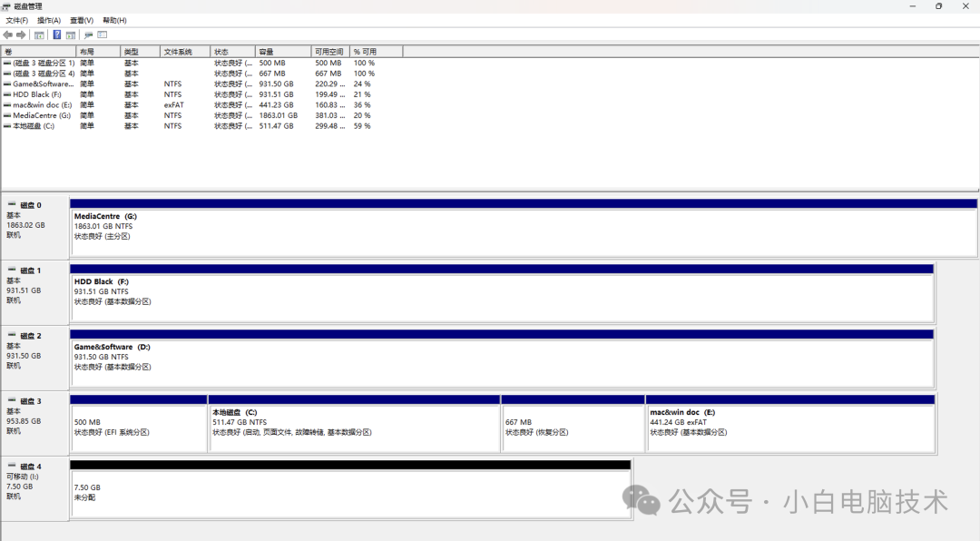
Task: Select the (磁盘 3 磁盘分区 1) volume row
Action: click(201, 64)
